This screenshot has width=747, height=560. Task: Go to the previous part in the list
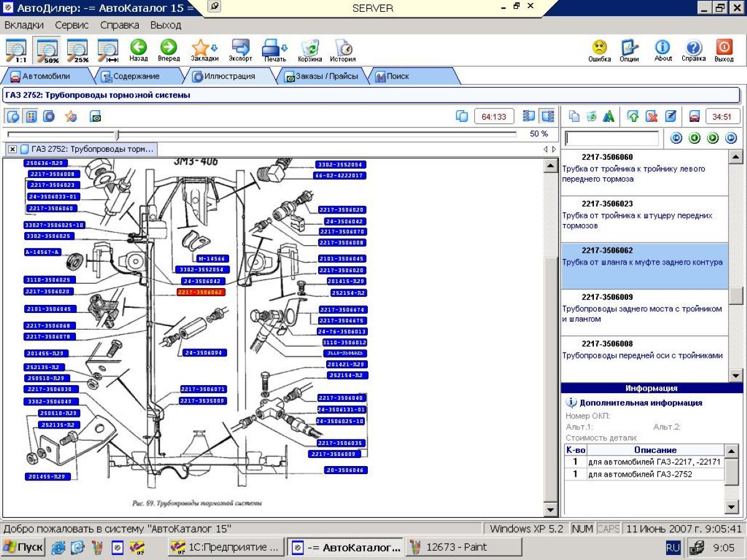(695, 138)
